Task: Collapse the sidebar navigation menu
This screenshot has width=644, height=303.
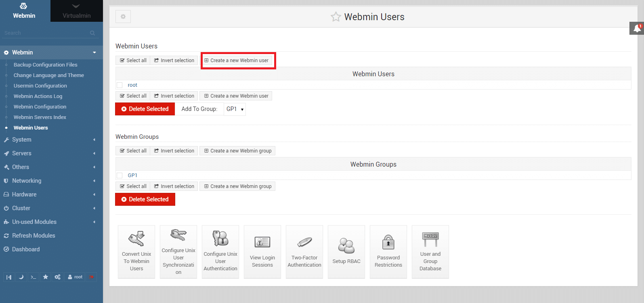Action: [9, 277]
